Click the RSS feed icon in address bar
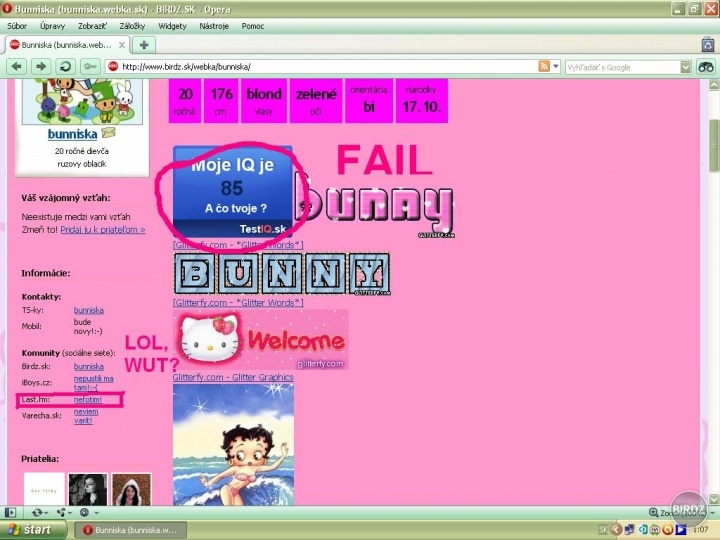The height and width of the screenshot is (540, 720). pyautogui.click(x=544, y=66)
